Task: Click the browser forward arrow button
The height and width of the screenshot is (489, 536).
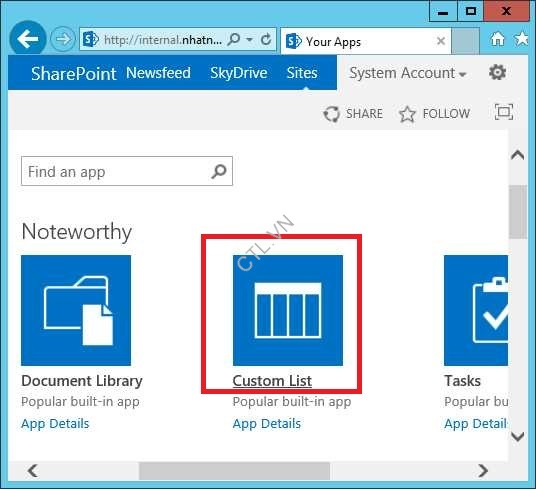Action: click(63, 39)
